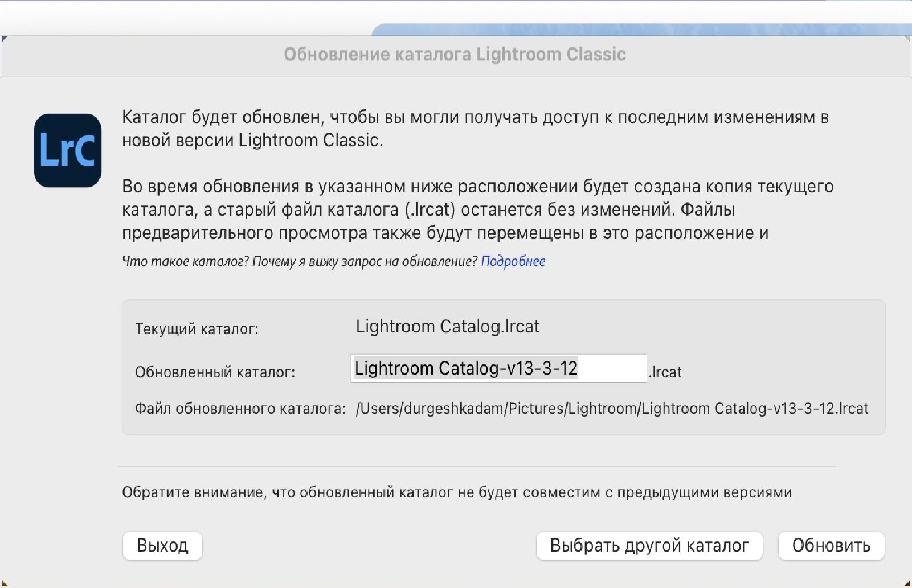Viewport: 912px width, 588px height.
Task: Click the .lrcat extension after name field
Action: [x=665, y=372]
